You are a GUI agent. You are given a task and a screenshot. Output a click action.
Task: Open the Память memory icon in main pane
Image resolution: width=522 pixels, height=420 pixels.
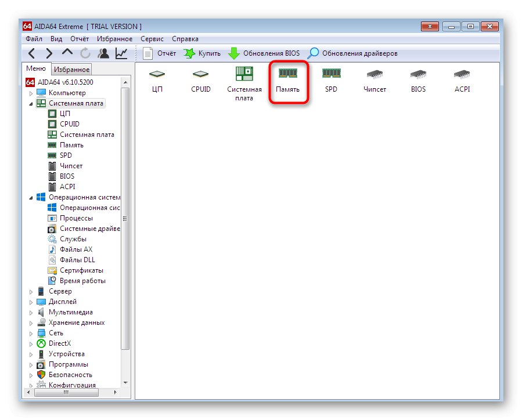pos(287,81)
